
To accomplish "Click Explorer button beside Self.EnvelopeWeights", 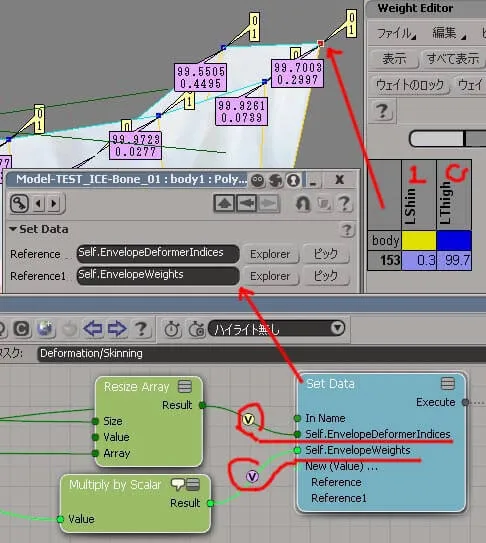I will [x=270, y=276].
